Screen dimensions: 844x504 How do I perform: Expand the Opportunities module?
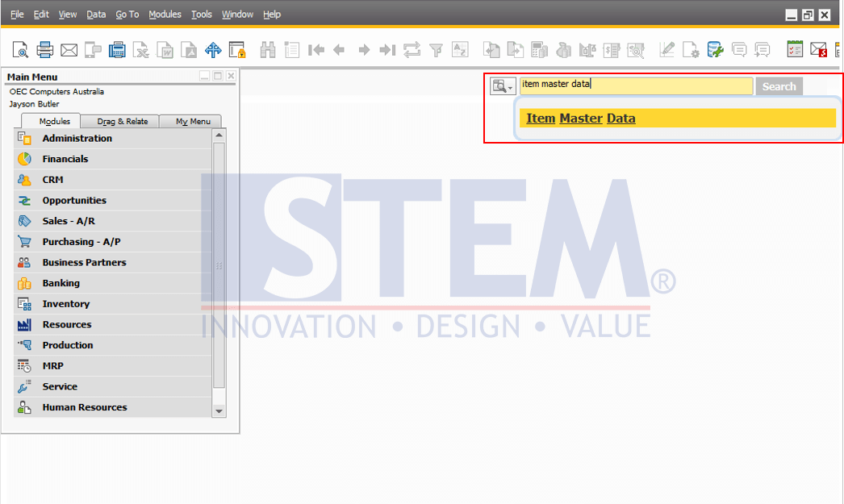point(112,201)
